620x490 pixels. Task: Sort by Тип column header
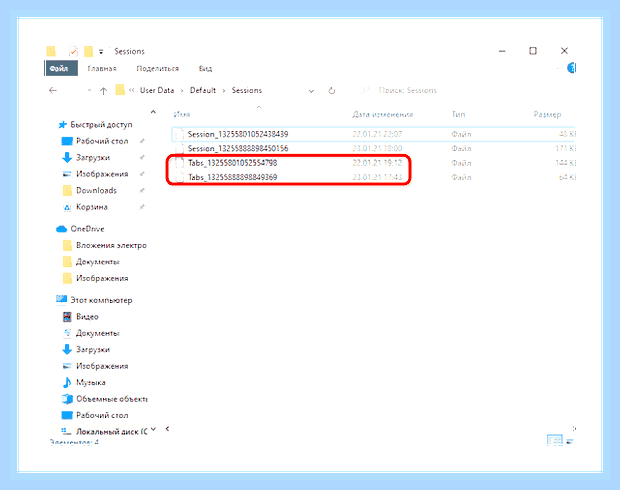[458, 114]
